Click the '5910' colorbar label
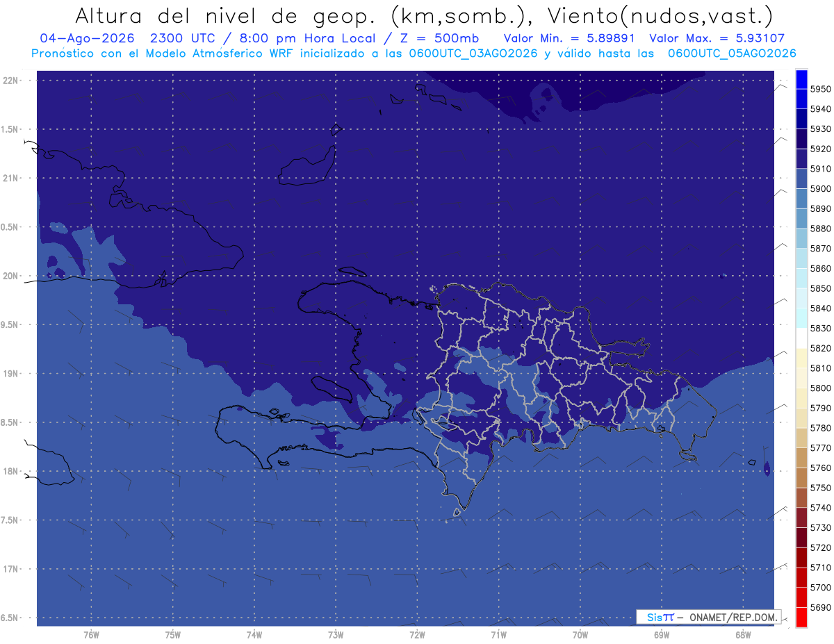The height and width of the screenshot is (644, 834). click(x=820, y=169)
